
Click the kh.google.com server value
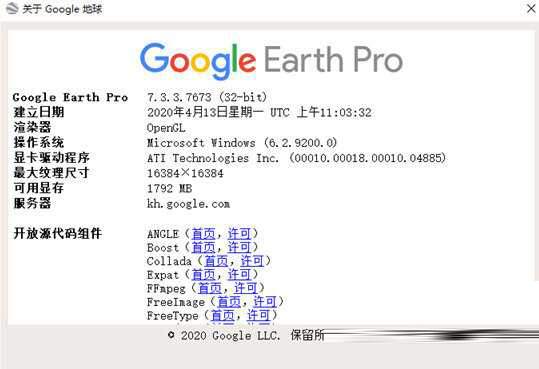188,204
